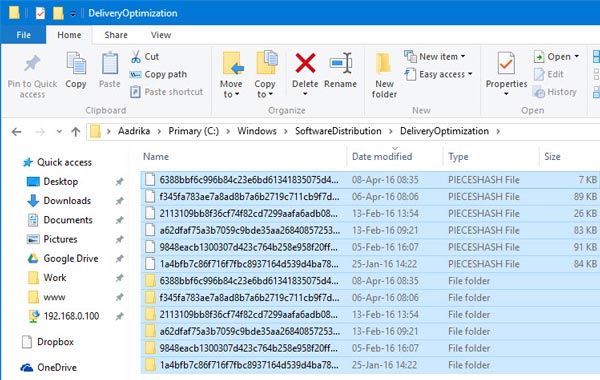
Task: Click the Forward navigation arrow
Action: pyautogui.click(x=40, y=132)
